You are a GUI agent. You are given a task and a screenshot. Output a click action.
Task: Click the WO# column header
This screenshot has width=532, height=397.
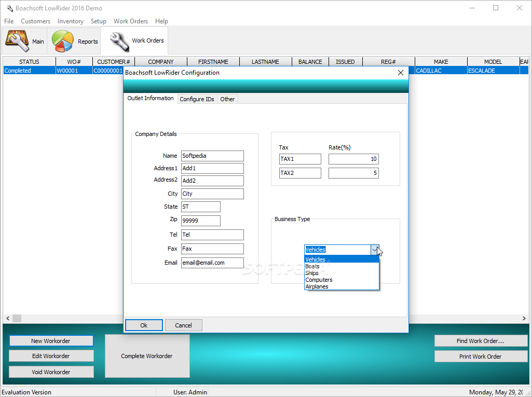[74, 62]
